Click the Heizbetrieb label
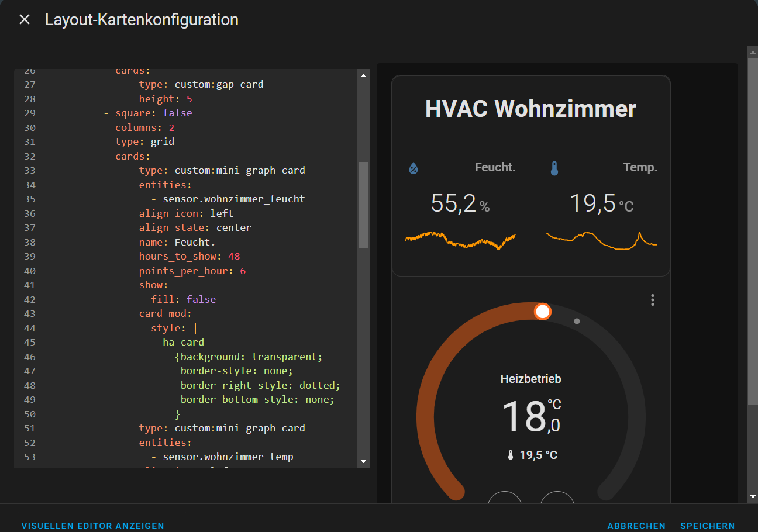 click(x=531, y=379)
